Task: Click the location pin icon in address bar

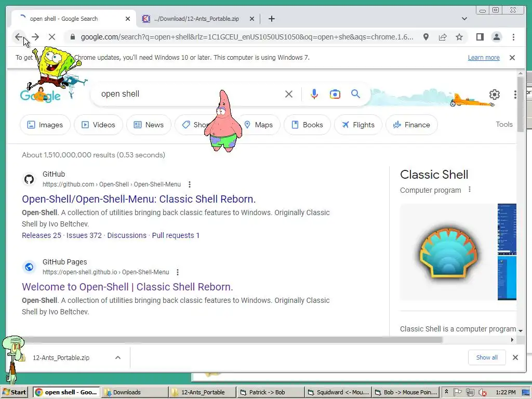Action: (x=426, y=37)
